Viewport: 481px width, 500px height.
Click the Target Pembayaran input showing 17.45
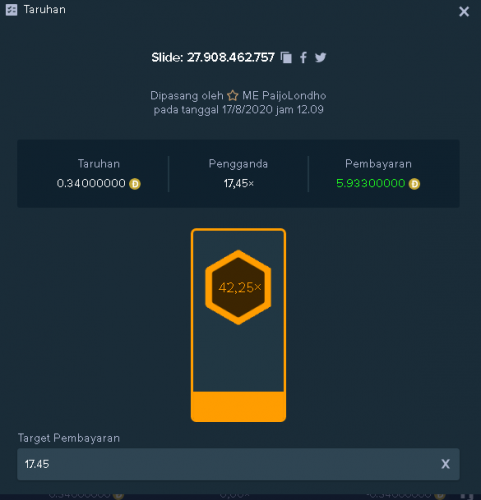pyautogui.click(x=238, y=464)
